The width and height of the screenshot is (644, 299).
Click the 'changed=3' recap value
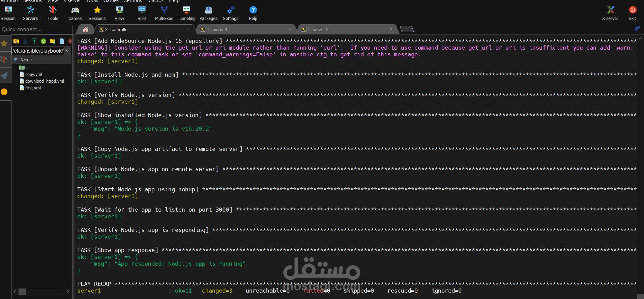click(217, 291)
